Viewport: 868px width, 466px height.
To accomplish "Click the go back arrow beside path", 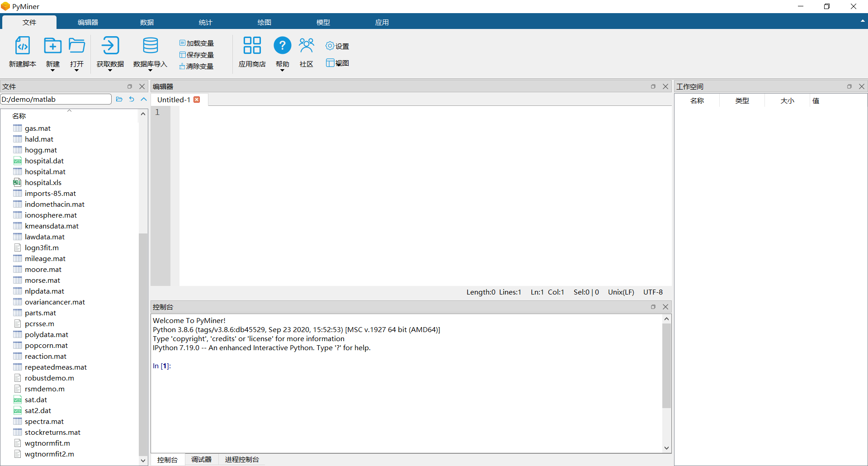I will (x=132, y=99).
